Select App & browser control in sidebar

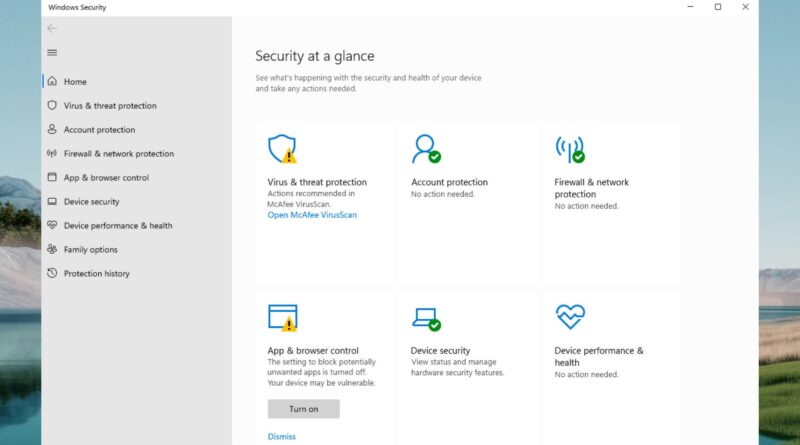(x=106, y=178)
